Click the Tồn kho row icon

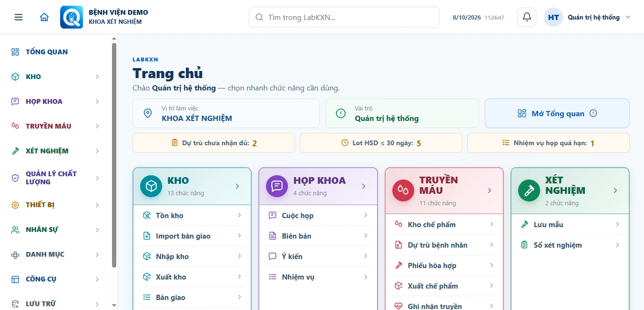click(147, 216)
